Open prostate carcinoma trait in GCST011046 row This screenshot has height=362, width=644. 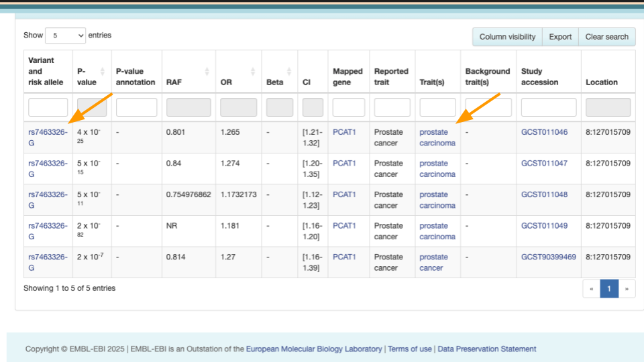pyautogui.click(x=437, y=137)
